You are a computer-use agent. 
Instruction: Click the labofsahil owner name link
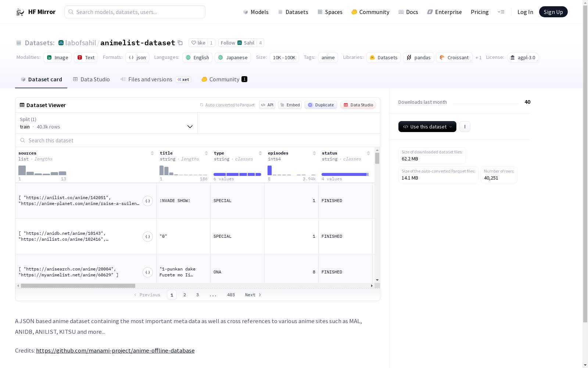pos(80,43)
